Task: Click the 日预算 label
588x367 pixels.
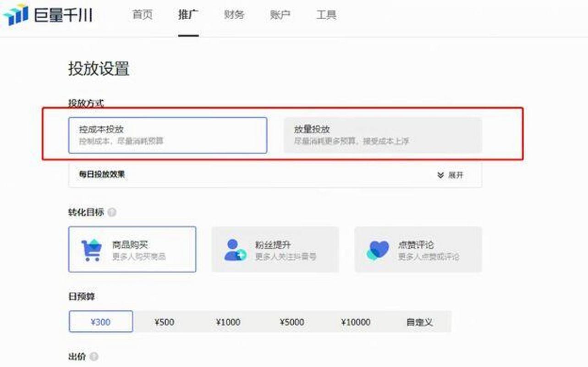Action: (82, 297)
